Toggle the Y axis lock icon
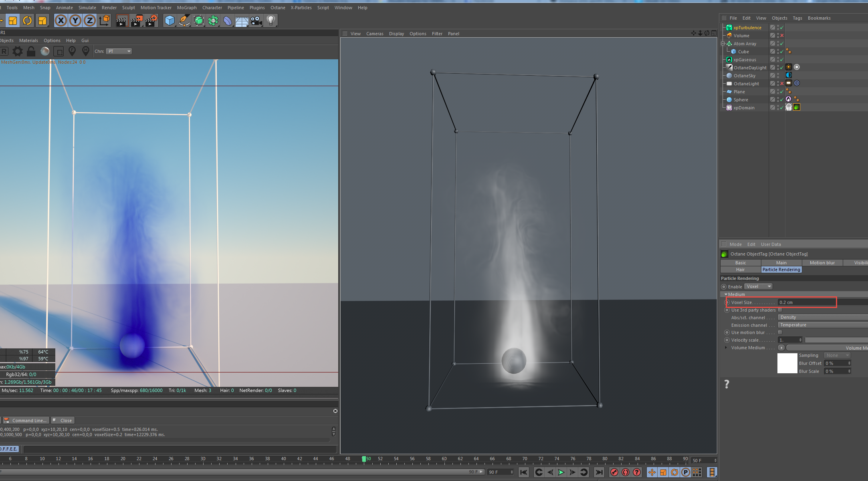 pos(75,20)
